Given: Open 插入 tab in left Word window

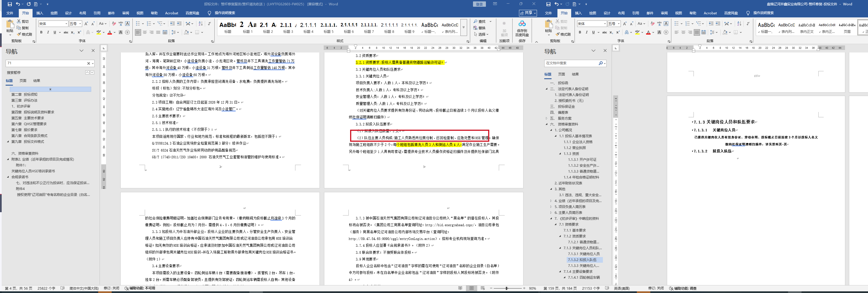Looking at the screenshot, I should pos(40,13).
